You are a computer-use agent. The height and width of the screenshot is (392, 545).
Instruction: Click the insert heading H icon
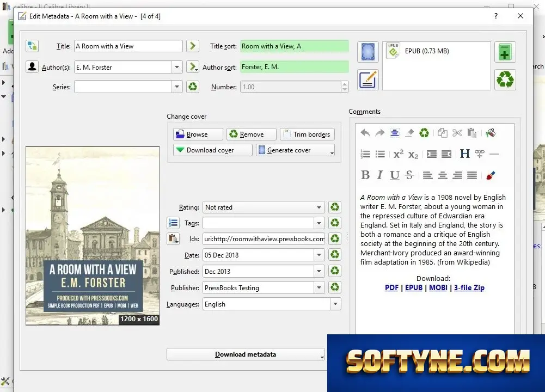(465, 154)
